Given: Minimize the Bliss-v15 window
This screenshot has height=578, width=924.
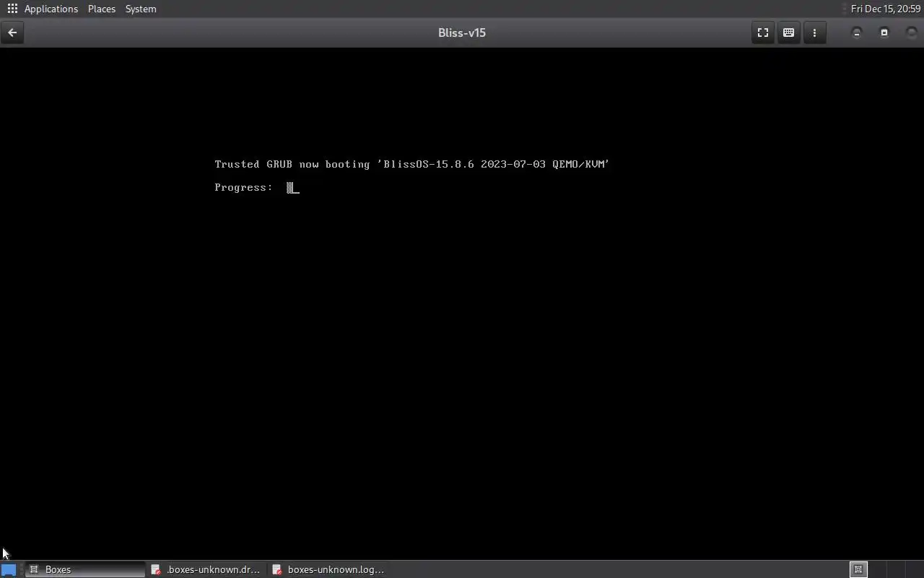Looking at the screenshot, I should tap(857, 33).
